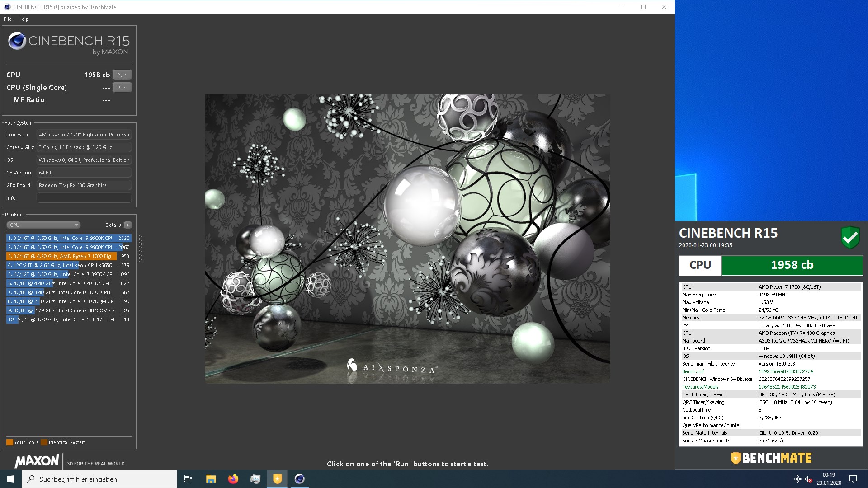Click the Identical System legend swatch
Viewport: 868px width, 488px height.
[x=44, y=442]
